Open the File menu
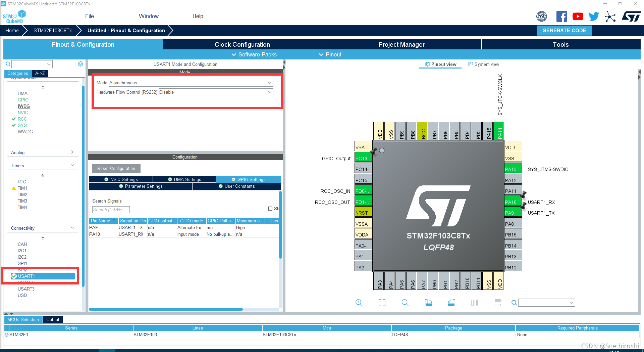 click(90, 16)
